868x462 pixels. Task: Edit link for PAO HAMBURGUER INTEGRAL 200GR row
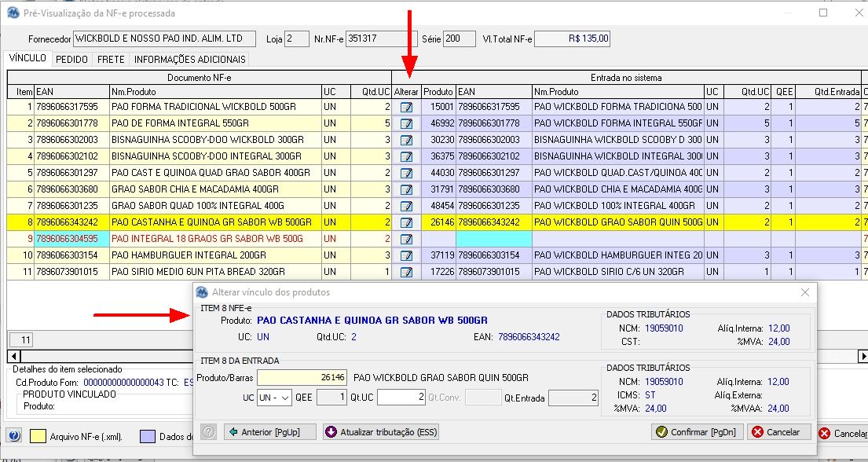[406, 256]
